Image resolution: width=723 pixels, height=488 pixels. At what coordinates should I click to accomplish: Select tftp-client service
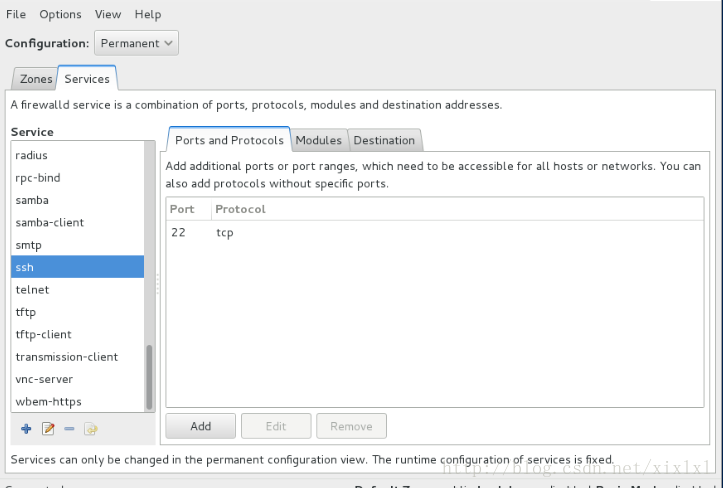click(77, 334)
